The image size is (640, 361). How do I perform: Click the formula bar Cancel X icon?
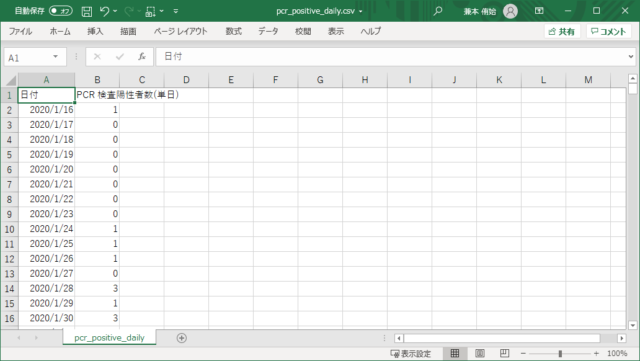click(97, 57)
